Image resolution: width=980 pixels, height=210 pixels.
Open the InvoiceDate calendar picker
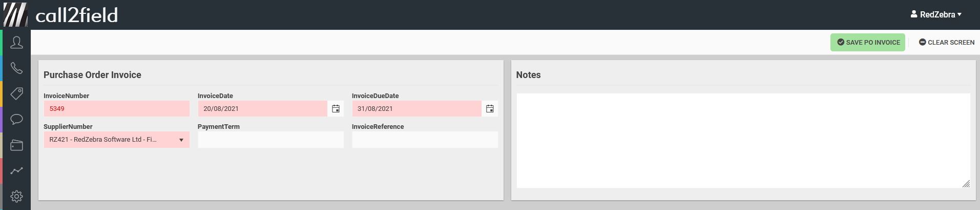pos(336,109)
